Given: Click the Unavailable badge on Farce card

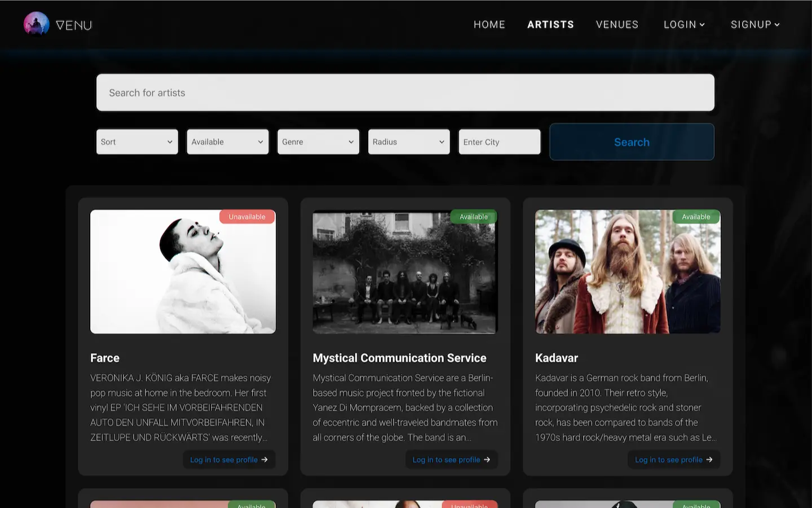Looking at the screenshot, I should point(247,217).
